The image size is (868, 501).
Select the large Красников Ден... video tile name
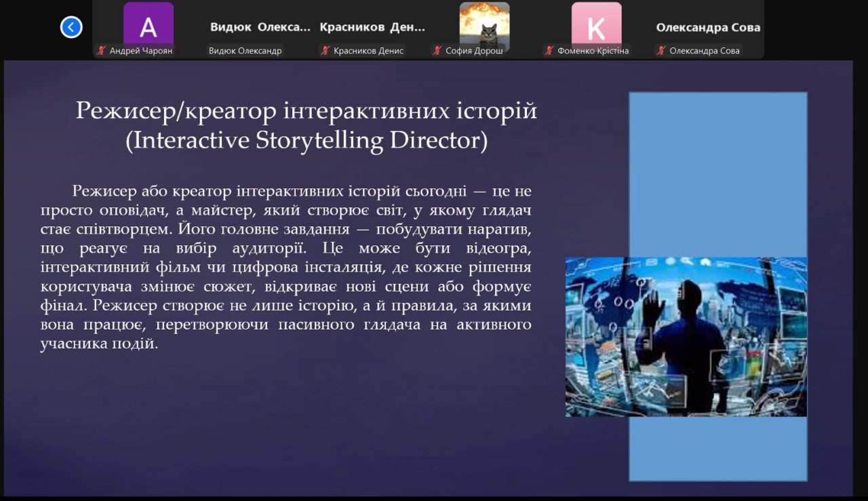tap(372, 28)
